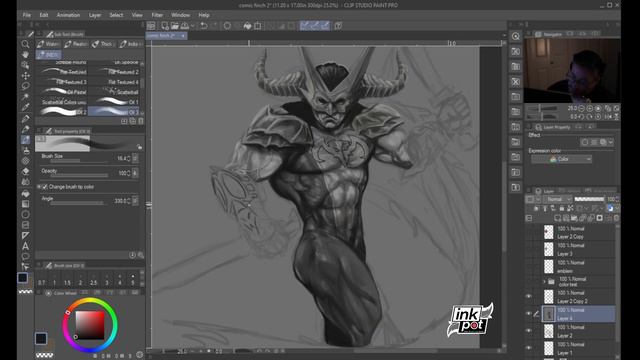
Task: Click the main drawing color swatch in toolbox
Action: click(x=22, y=278)
